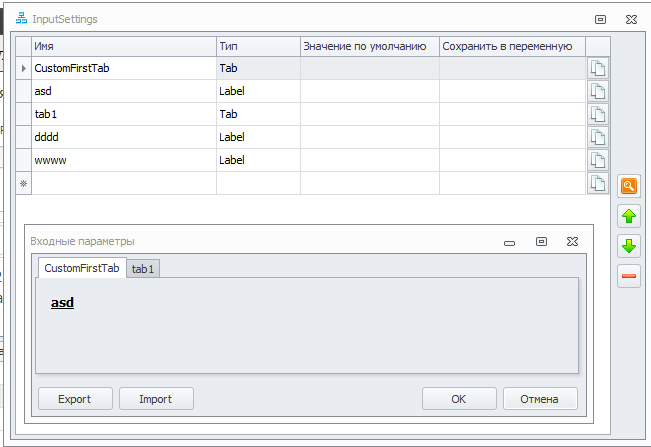Click the InputSettings title text
Viewport: 651px width, 447px height.
point(65,19)
